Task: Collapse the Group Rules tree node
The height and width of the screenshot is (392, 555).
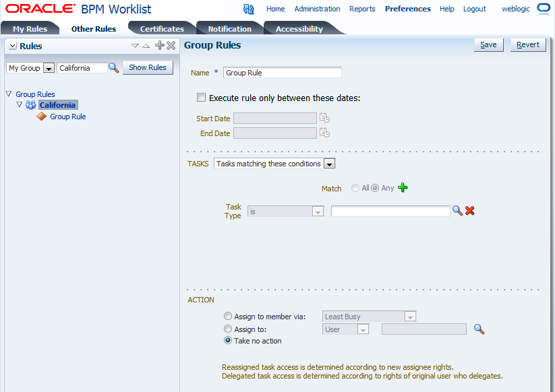Action: (9, 94)
